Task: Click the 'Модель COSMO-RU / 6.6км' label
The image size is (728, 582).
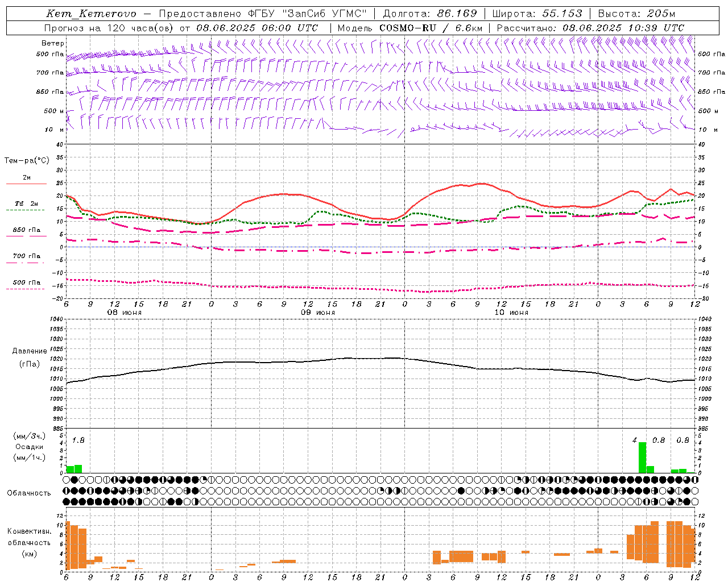Action: click(x=409, y=28)
